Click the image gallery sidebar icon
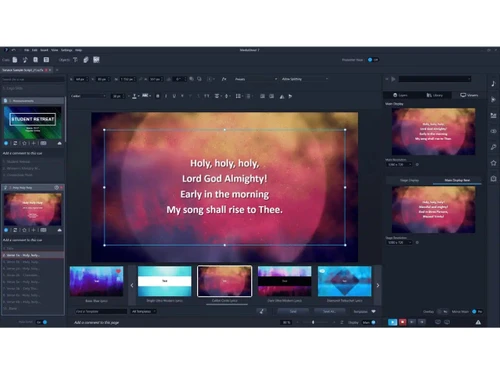The height and width of the screenshot is (375, 500). coord(493,115)
